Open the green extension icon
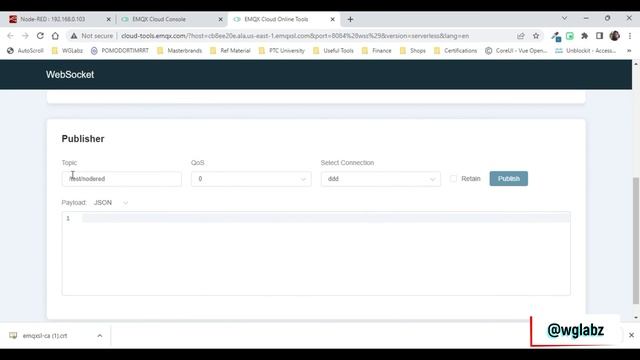The height and width of the screenshot is (360, 640). point(570,36)
